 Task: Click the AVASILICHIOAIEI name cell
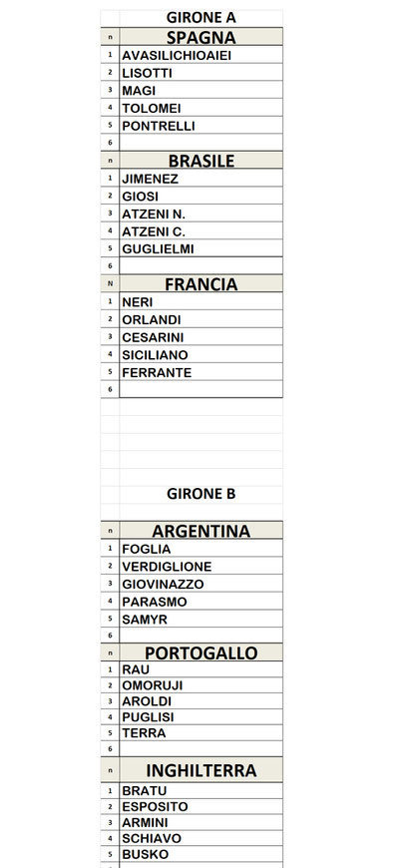click(201, 55)
